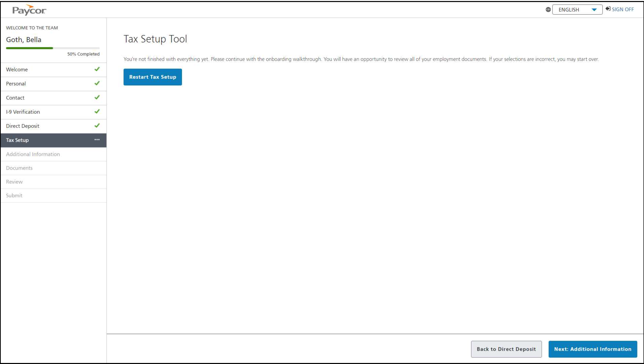This screenshot has width=644, height=364.
Task: Open the Welcome step in sidebar
Action: [x=17, y=70]
